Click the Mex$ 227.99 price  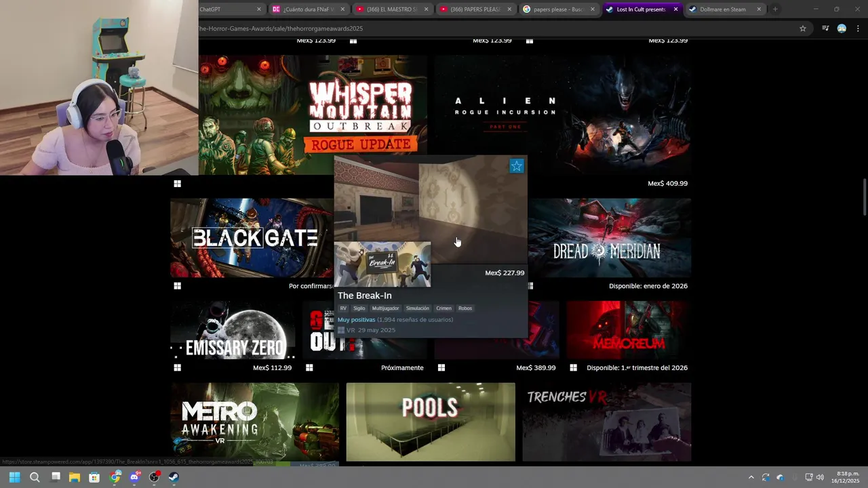tap(505, 273)
